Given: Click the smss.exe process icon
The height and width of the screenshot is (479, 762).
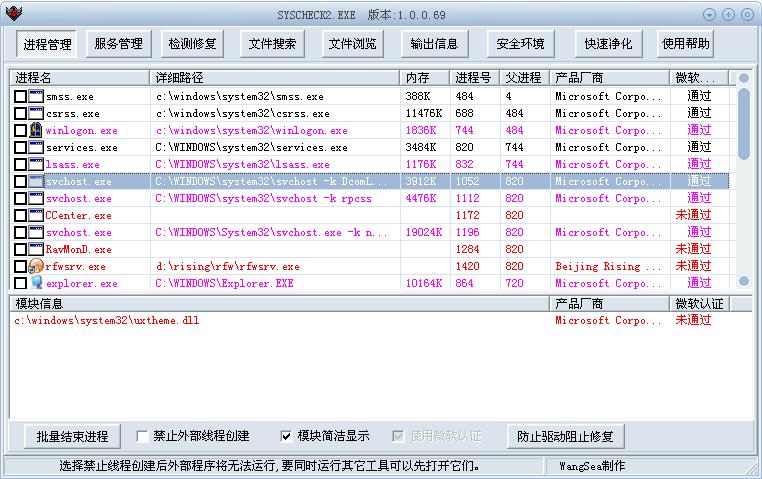Looking at the screenshot, I should click(36, 96).
